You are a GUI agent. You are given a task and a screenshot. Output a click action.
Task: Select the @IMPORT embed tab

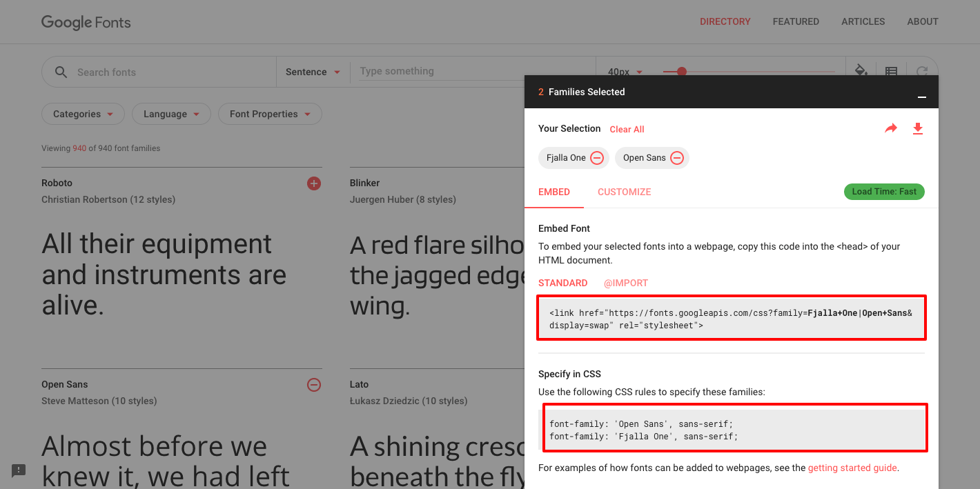point(625,283)
